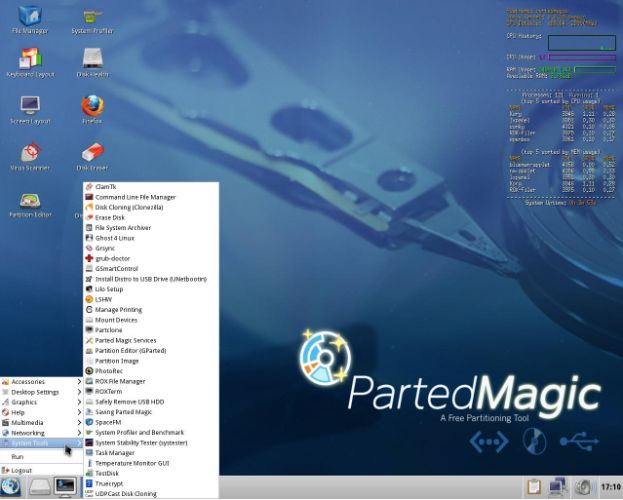Screen dimensions: 623x500
Task: Open Manage Printing
Action: (x=151, y=310)
